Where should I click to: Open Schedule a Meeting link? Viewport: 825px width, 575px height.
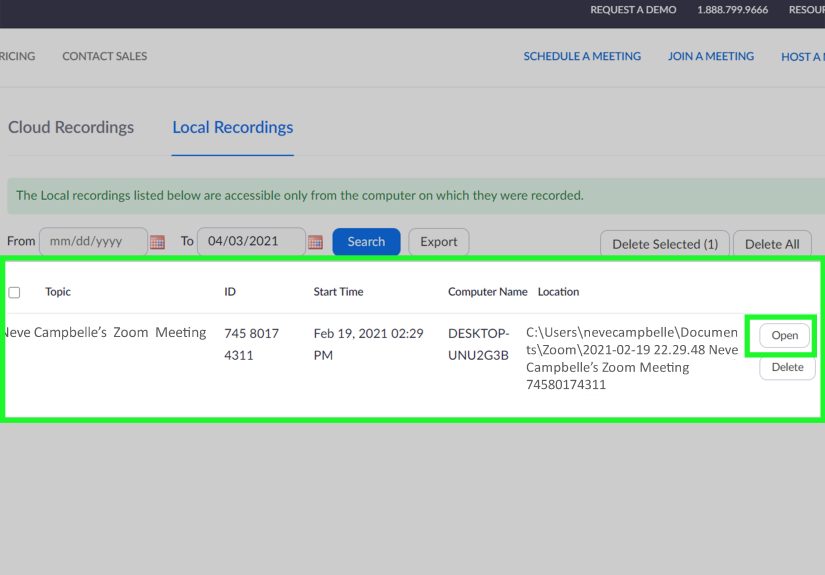point(582,56)
